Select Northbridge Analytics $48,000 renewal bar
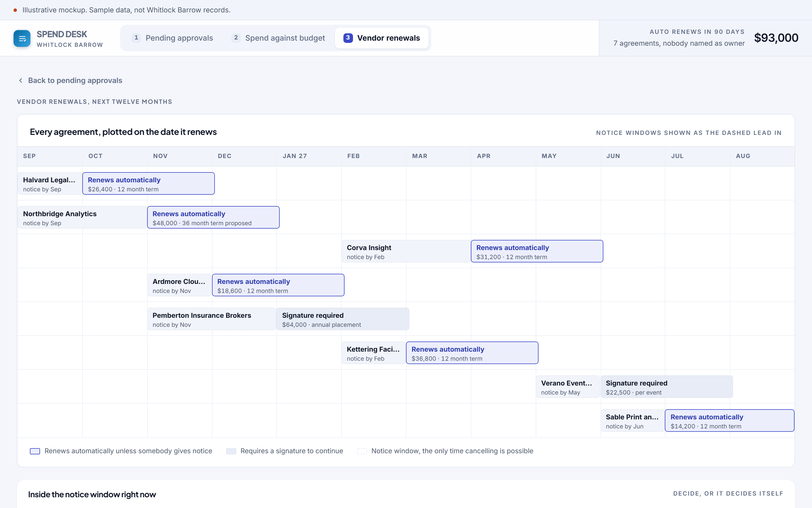Image resolution: width=812 pixels, height=508 pixels. (213, 217)
